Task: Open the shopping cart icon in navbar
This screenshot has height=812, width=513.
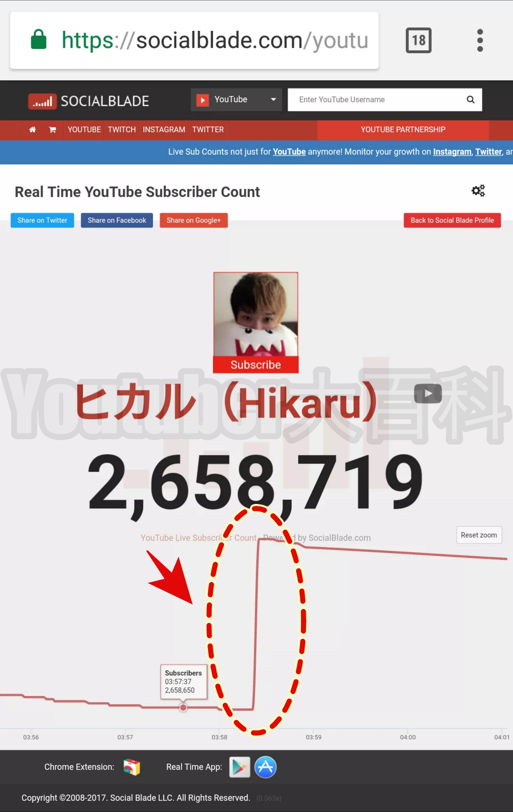Action: pyautogui.click(x=52, y=129)
